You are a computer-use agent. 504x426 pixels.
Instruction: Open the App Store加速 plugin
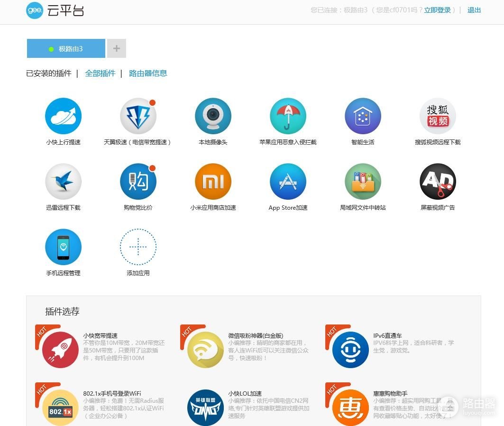[288, 181]
